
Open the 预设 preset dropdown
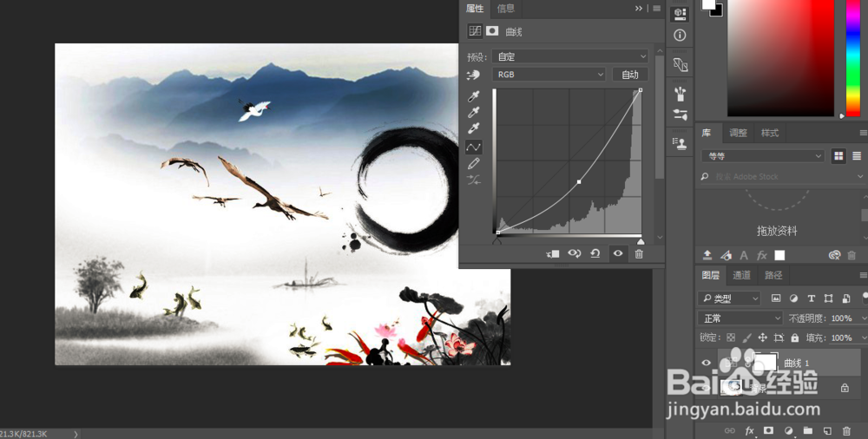pyautogui.click(x=569, y=56)
